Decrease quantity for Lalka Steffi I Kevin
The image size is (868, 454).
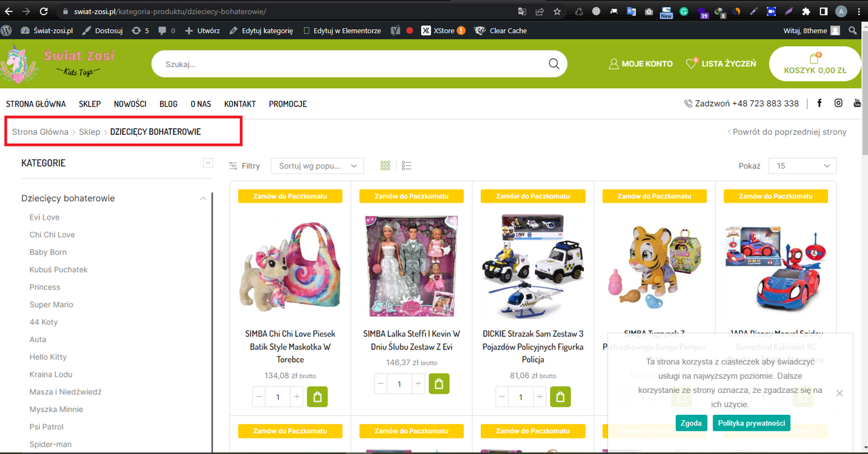(x=380, y=384)
